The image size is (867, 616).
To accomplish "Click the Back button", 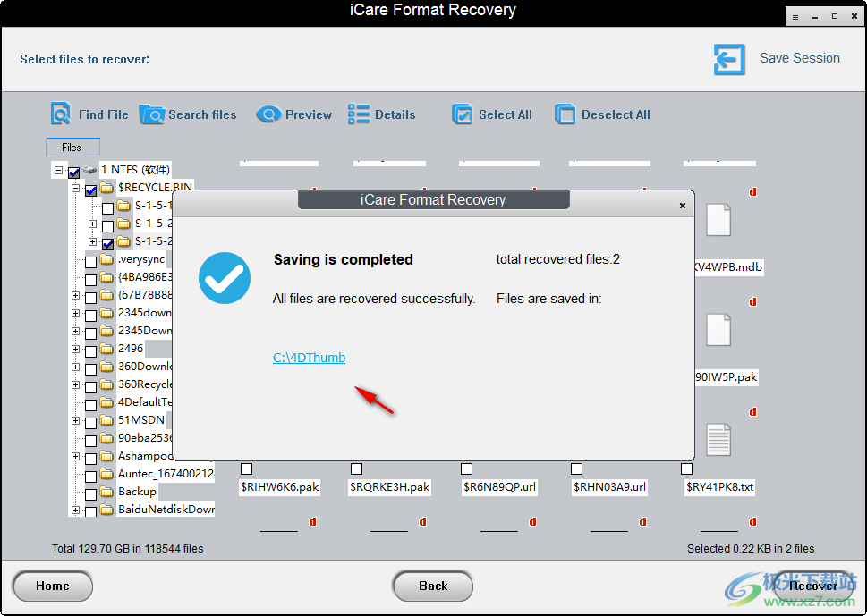I will coord(433,586).
